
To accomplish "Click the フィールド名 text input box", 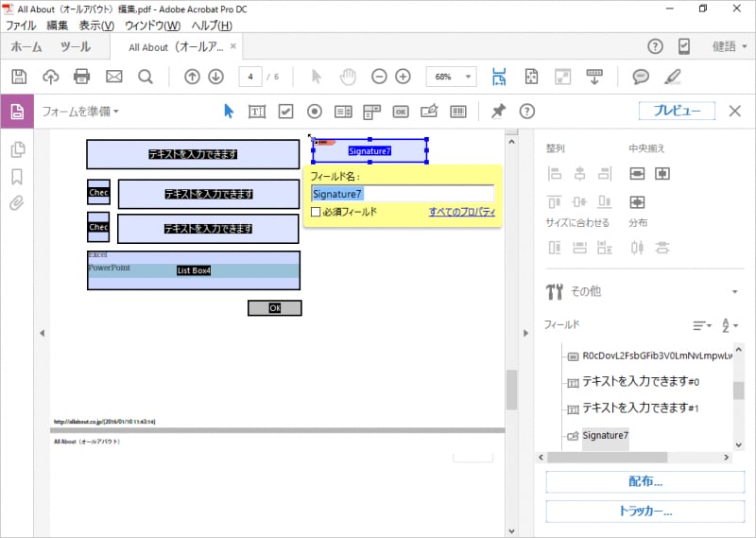I will (402, 194).
